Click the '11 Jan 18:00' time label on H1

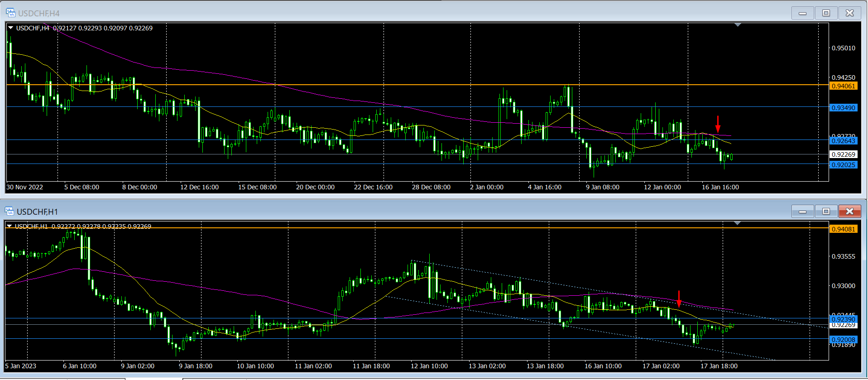(x=371, y=366)
